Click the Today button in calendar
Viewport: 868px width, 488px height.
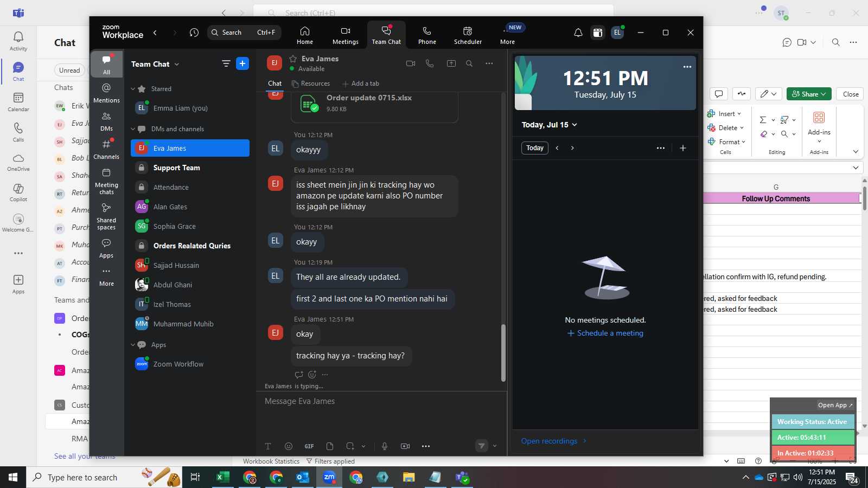pyautogui.click(x=535, y=148)
